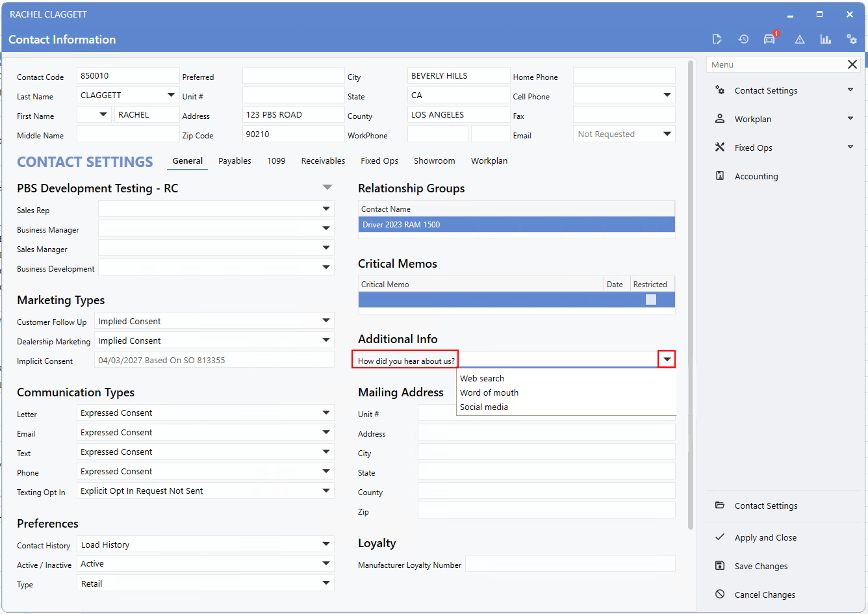Click the Home Phone field

(x=624, y=75)
